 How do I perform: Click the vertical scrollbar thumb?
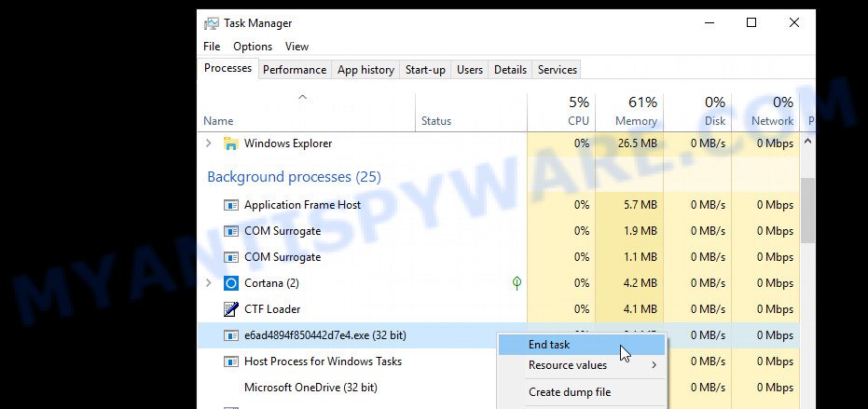tap(807, 211)
